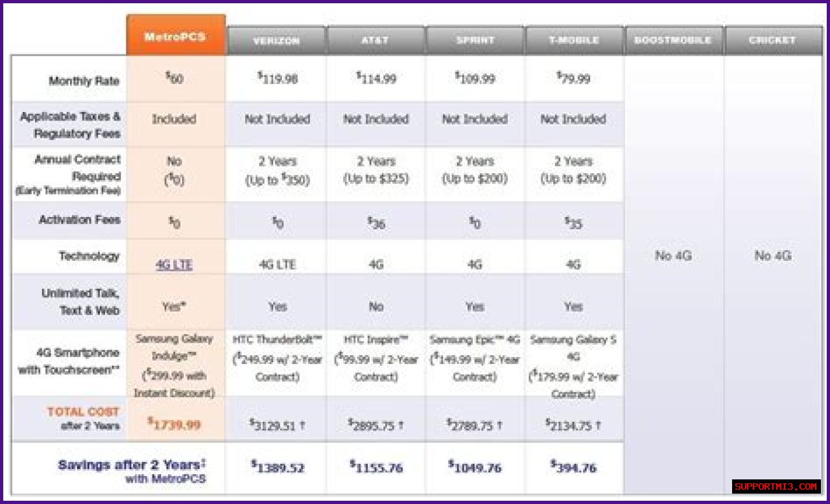The width and height of the screenshot is (830, 504).
Task: Click HTC Inspire phone cell
Action: 376,358
